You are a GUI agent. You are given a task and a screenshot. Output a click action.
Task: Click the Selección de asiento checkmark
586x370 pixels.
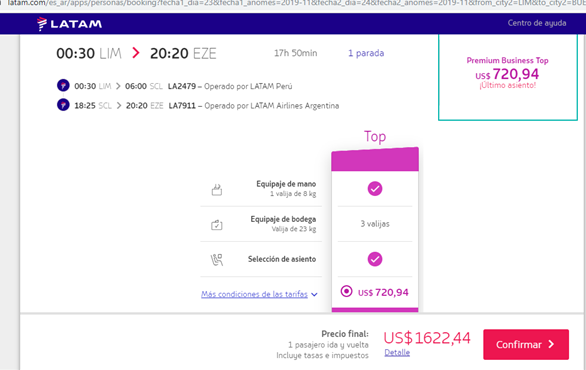coord(375,259)
